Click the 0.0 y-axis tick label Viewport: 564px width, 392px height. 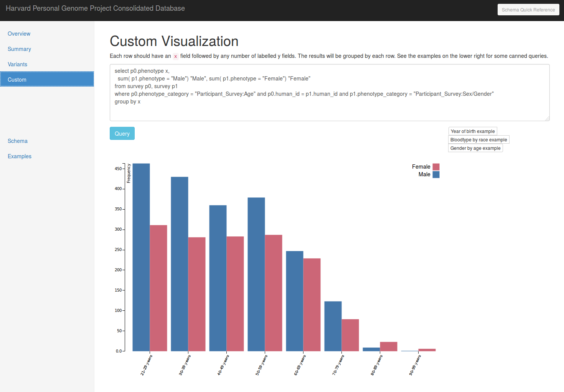click(x=119, y=351)
